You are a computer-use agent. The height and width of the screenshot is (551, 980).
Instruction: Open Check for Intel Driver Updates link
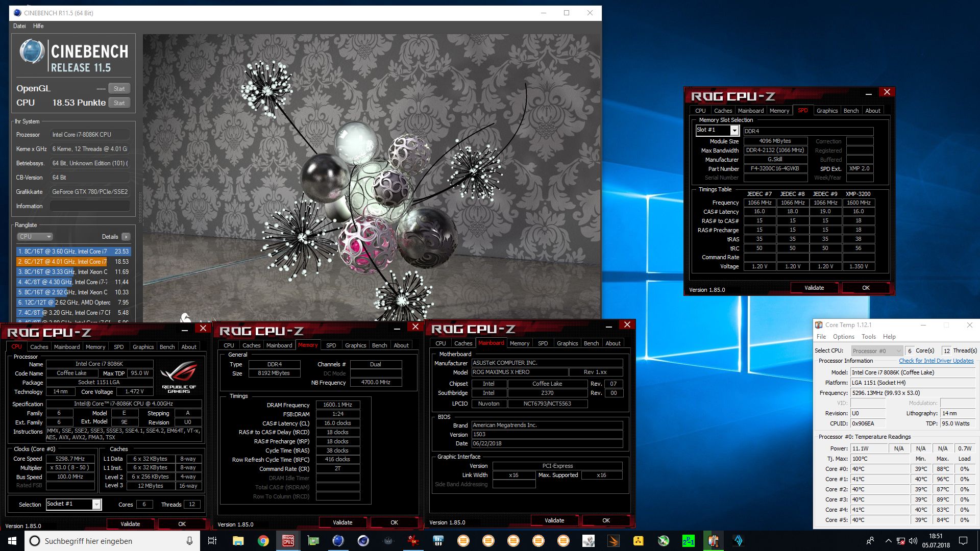coord(936,361)
